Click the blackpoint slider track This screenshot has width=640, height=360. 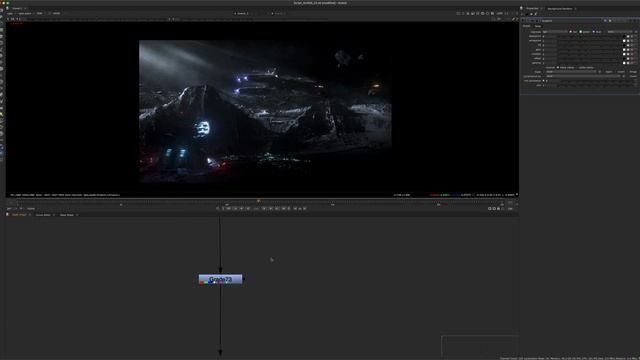[589, 36]
